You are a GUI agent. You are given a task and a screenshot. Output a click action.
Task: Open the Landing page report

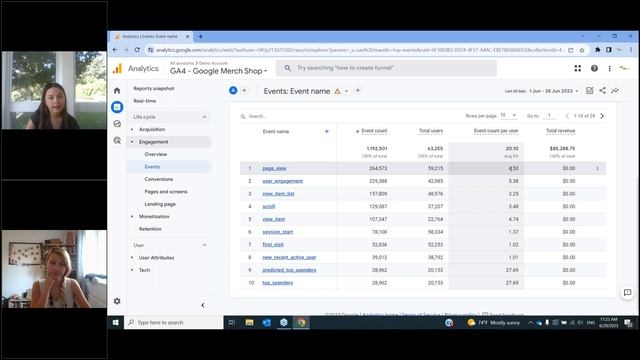point(160,204)
